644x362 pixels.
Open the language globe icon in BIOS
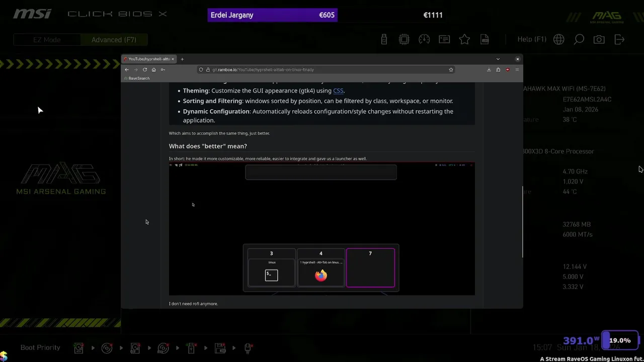(558, 39)
